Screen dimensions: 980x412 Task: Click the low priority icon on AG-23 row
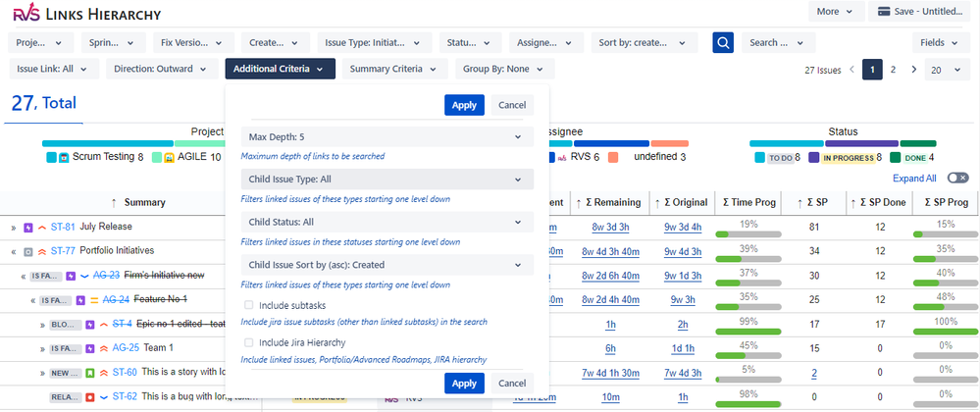coord(85,275)
